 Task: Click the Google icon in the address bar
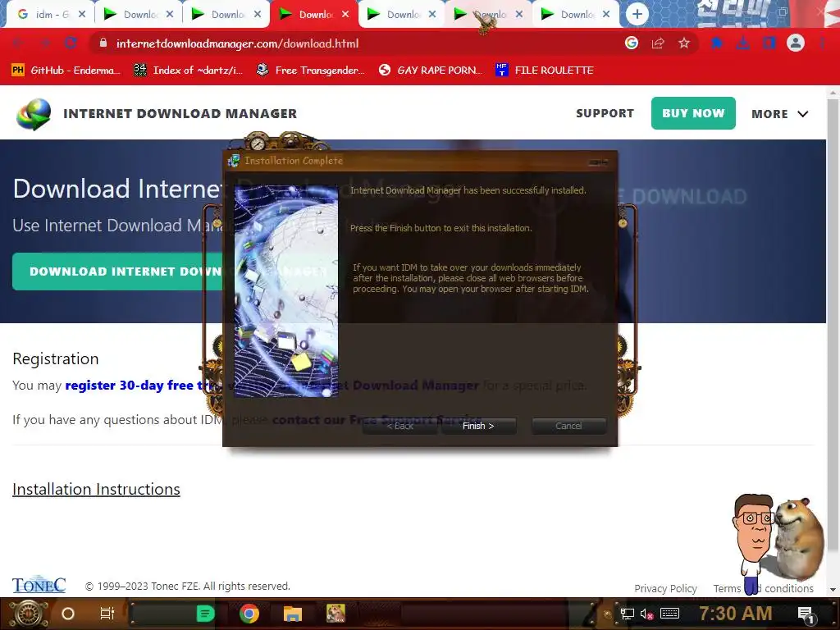click(632, 43)
